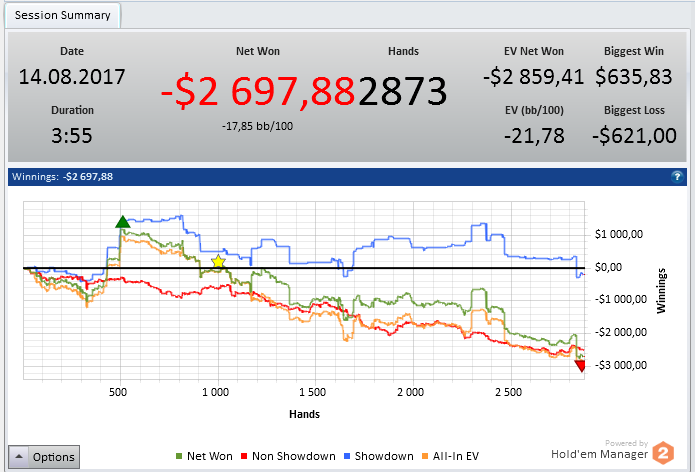Screen dimensions: 695x472
Task: Click the Biggest Loss value -$621,00
Action: tap(634, 135)
